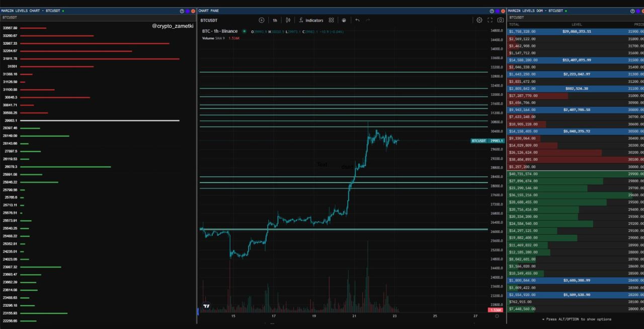Click the BTCUSDT symbol field in chart toolbar
644x329 pixels.
coord(209,20)
